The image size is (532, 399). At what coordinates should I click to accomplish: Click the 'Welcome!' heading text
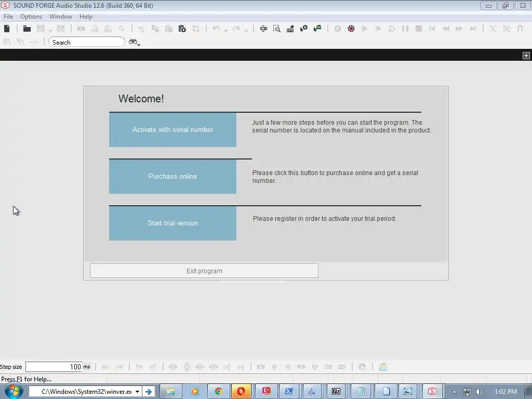[x=141, y=99]
